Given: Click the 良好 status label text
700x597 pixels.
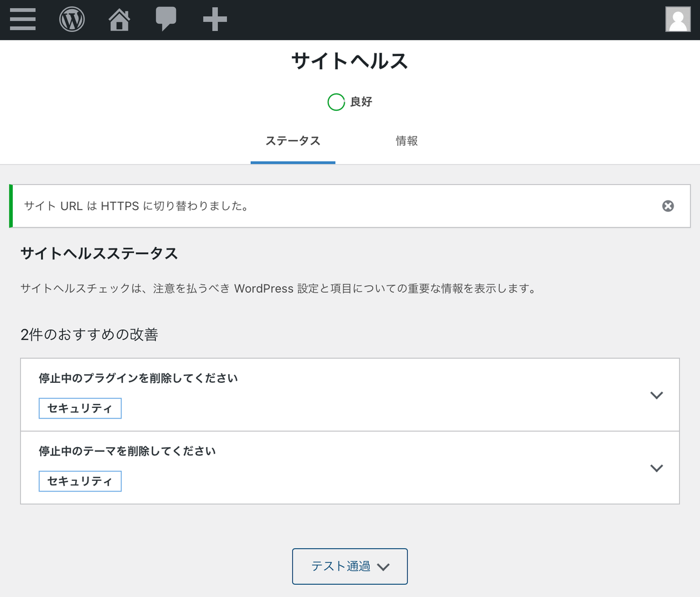Looking at the screenshot, I should pyautogui.click(x=362, y=102).
